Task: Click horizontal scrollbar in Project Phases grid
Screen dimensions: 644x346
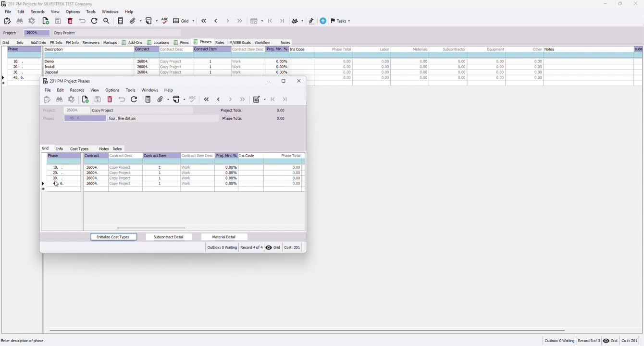Action: [151, 228]
